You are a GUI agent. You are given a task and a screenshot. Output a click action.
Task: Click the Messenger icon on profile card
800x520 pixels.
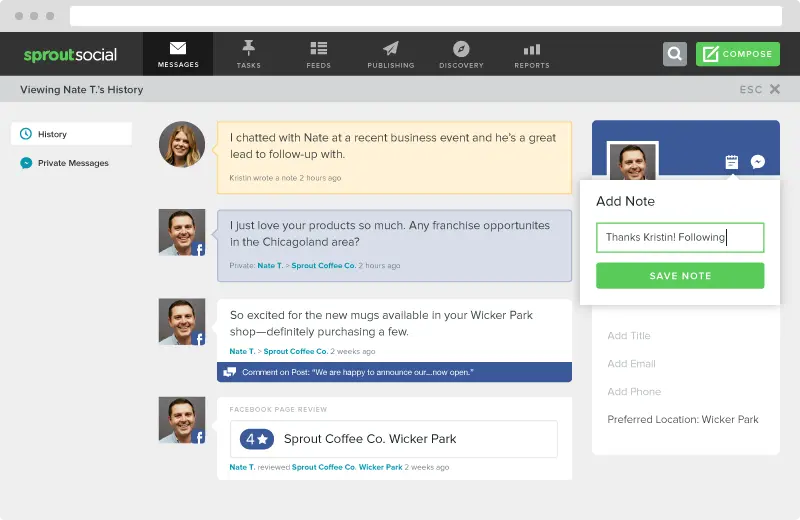click(758, 162)
